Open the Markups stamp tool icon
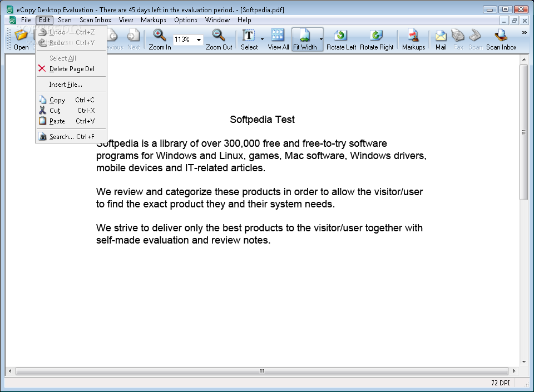The image size is (534, 392). point(413,36)
